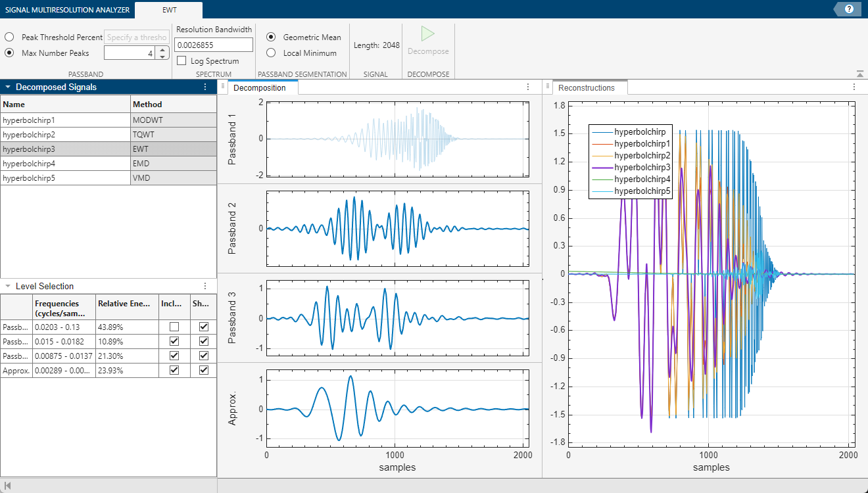Uncheck Show for the Approx. row
Screen dimensions: 868x493
coord(203,370)
